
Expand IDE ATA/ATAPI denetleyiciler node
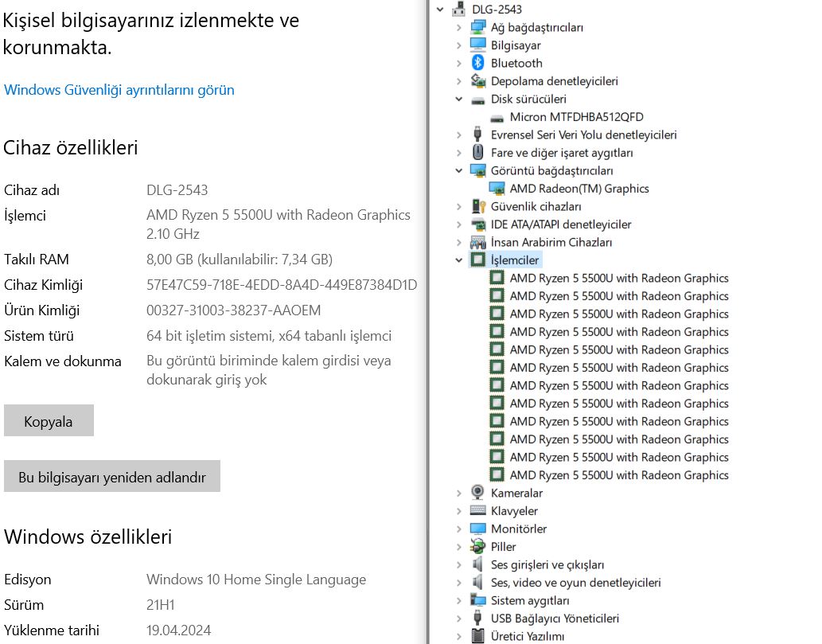pyautogui.click(x=458, y=224)
